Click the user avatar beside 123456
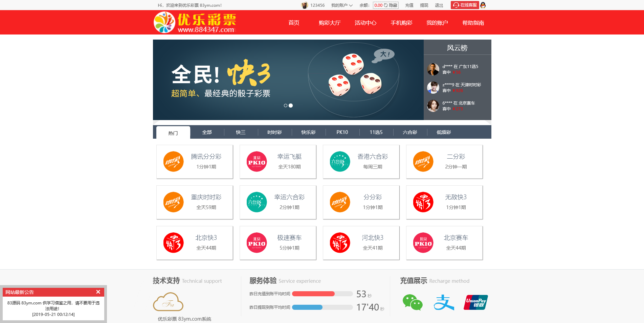 305,5
